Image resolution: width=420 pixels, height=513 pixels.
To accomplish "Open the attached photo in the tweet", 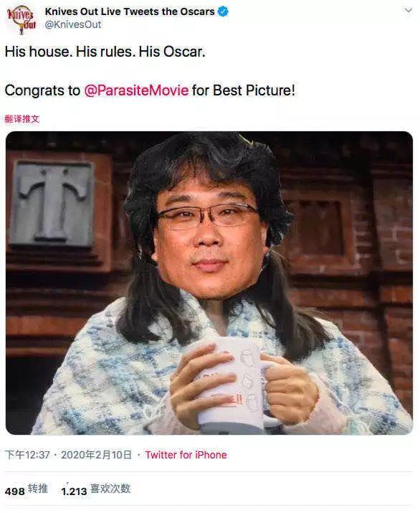I will (x=209, y=283).
